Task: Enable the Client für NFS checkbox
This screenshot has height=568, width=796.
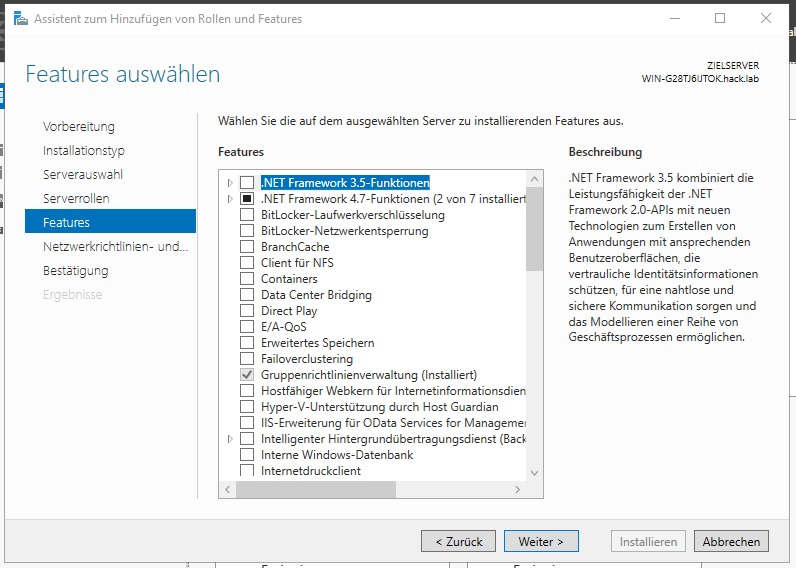Action: (247, 263)
